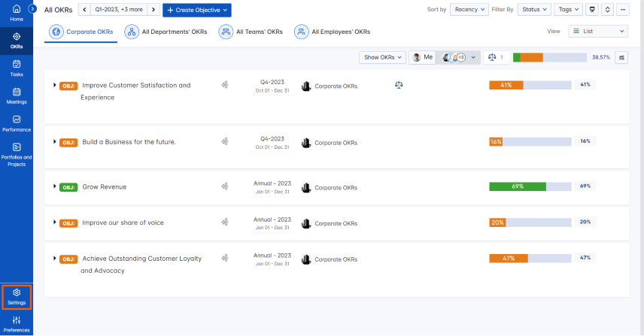Go to previous quarter period

[x=84, y=10]
